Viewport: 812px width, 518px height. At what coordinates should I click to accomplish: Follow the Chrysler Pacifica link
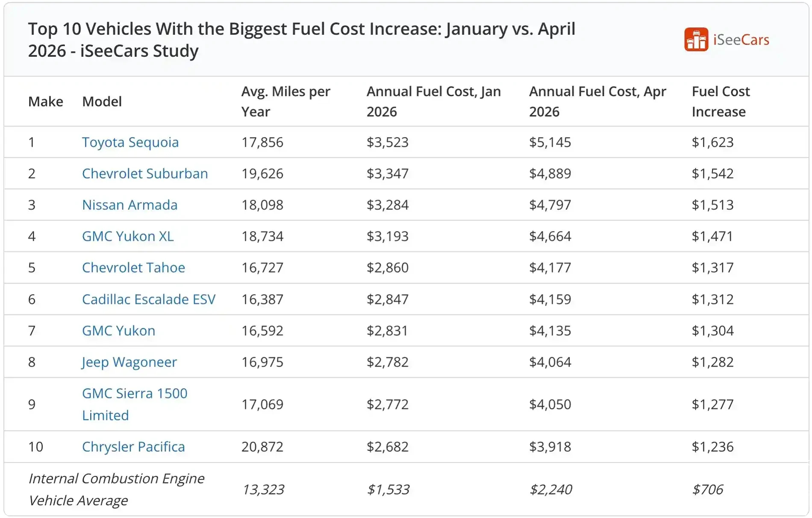(x=133, y=447)
